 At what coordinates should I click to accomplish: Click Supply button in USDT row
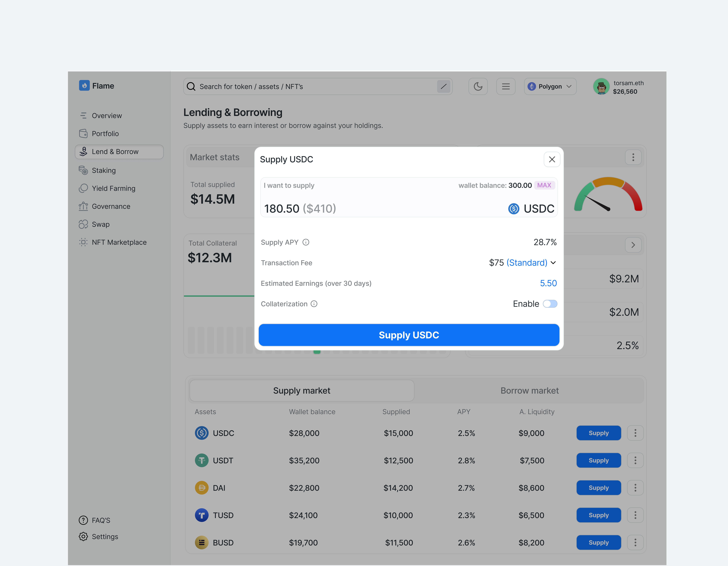(599, 460)
